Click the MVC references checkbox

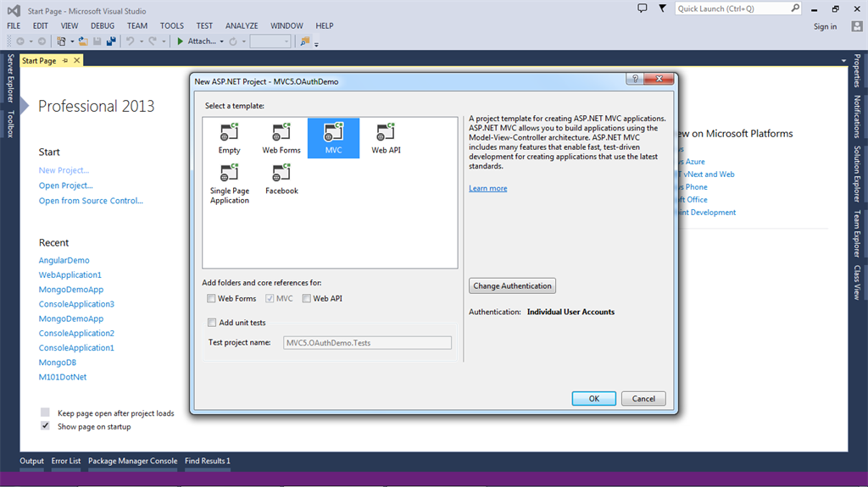[270, 298]
